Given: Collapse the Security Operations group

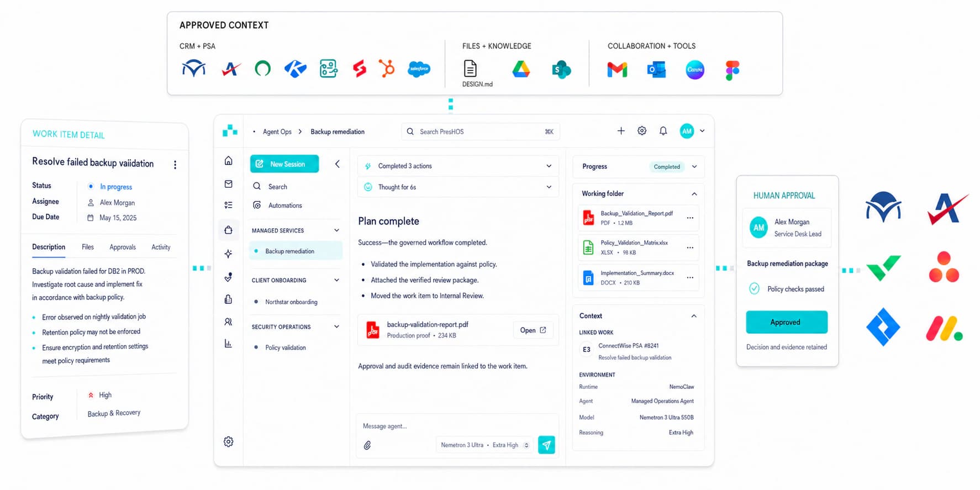Looking at the screenshot, I should point(336,326).
